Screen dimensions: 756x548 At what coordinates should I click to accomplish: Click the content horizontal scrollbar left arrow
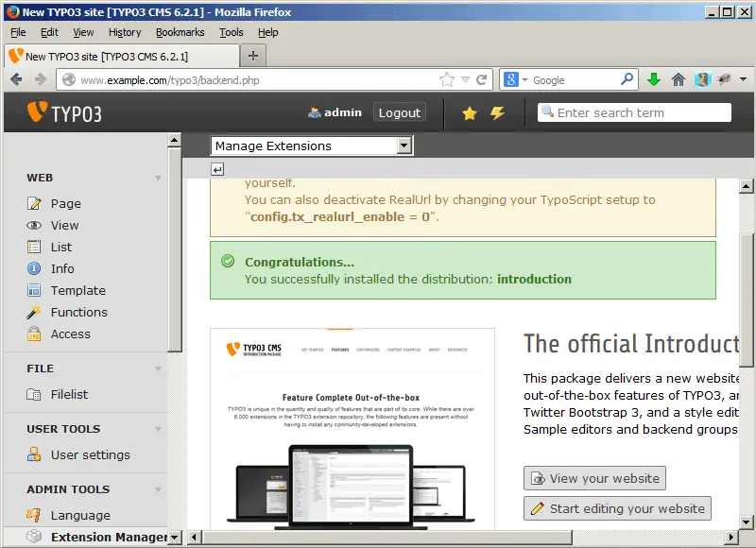pyautogui.click(x=195, y=537)
